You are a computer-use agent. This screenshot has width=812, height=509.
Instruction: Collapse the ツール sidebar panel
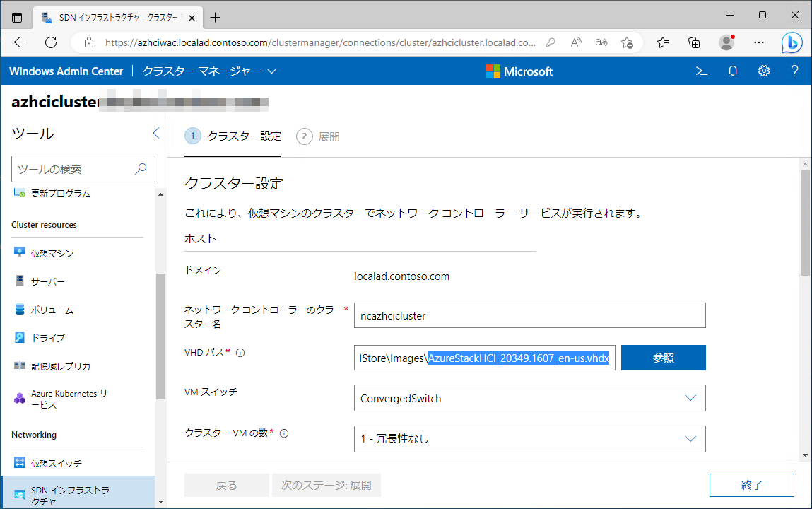(155, 132)
